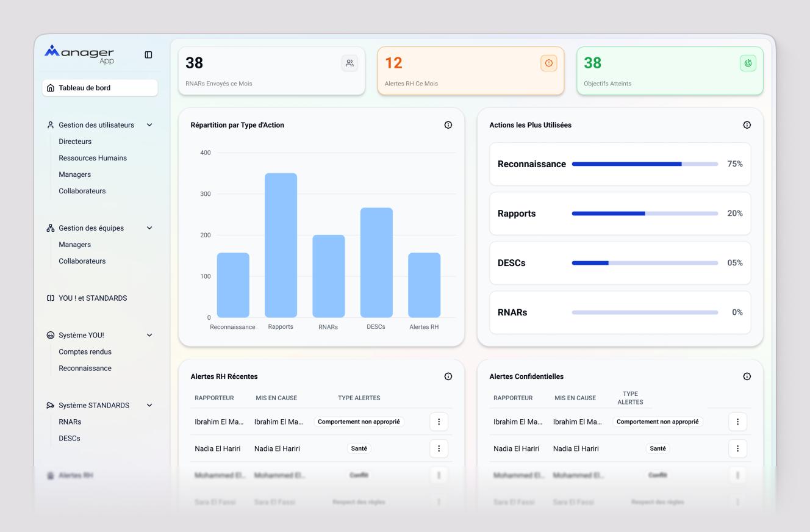Select TYPE ALERTES header in Alertes RH Récentes
810x532 pixels.
359,398
